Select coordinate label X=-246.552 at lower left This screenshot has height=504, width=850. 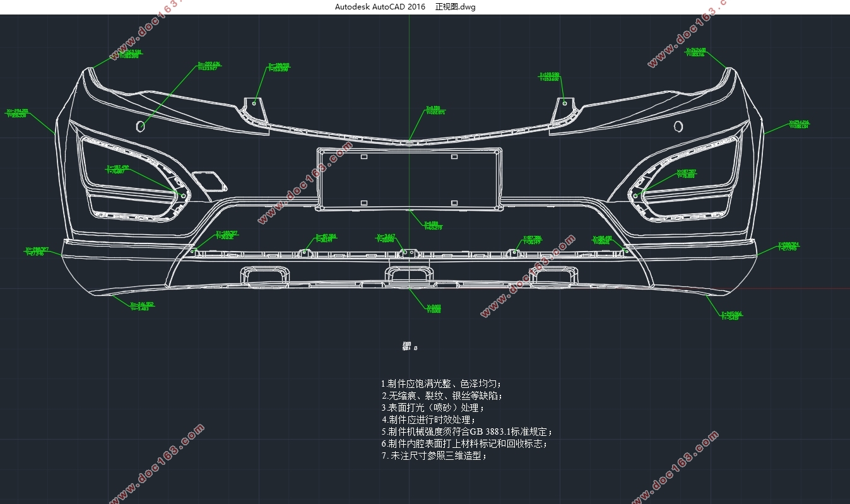pyautogui.click(x=141, y=307)
